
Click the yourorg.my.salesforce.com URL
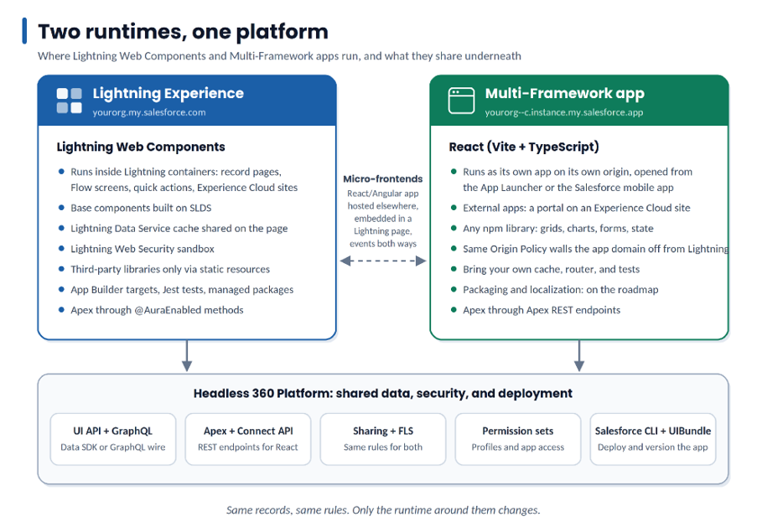(149, 112)
